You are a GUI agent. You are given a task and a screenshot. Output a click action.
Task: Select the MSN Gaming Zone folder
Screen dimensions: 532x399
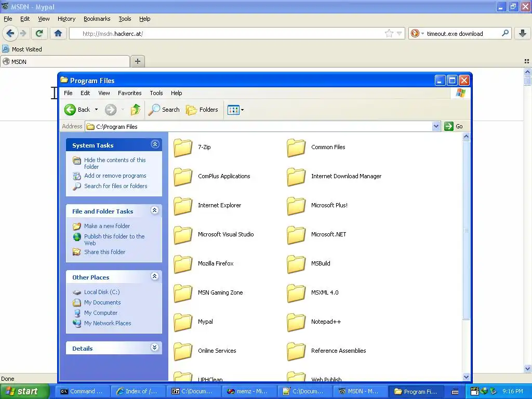[208, 293]
